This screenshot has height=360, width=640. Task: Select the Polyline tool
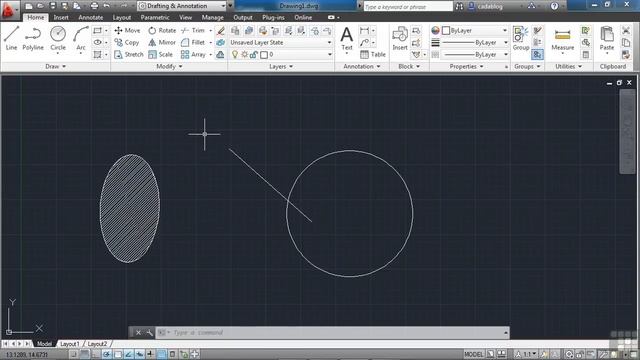click(33, 38)
